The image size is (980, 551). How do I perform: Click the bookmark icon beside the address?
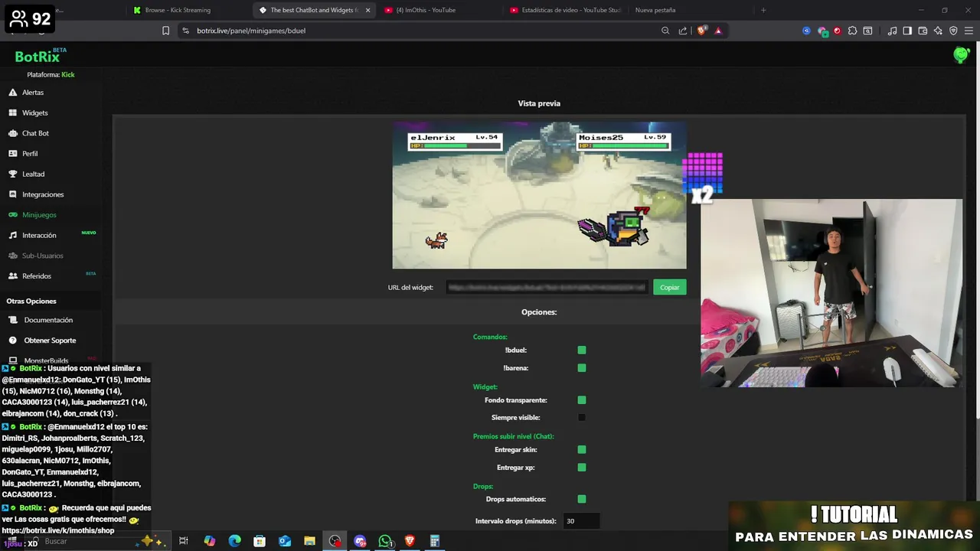pyautogui.click(x=165, y=31)
